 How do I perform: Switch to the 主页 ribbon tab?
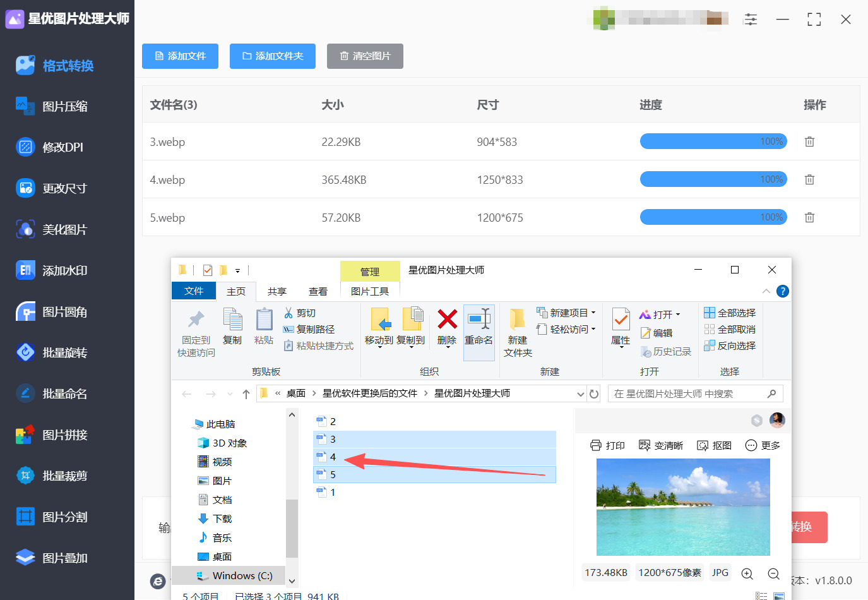[x=236, y=291]
